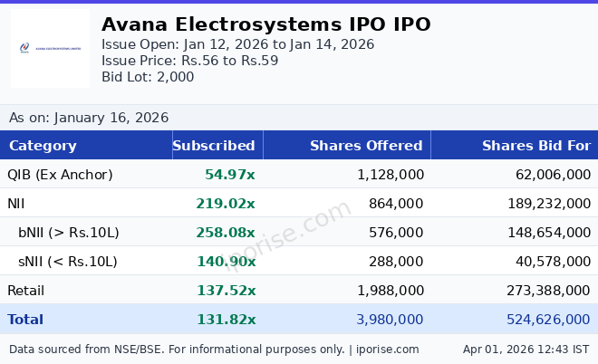This screenshot has width=598, height=364.
Task: Select the Category column header
Action: click(43, 146)
